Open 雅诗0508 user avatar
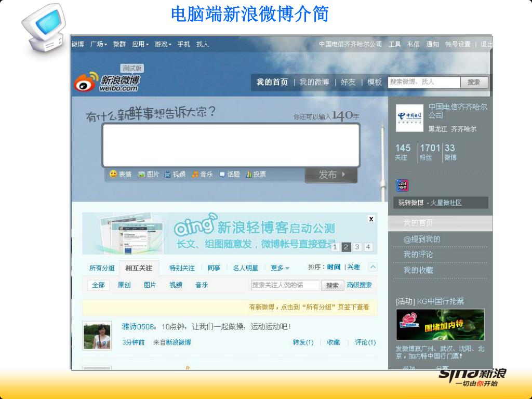Viewport: 532px width, 399px height. 97,335
